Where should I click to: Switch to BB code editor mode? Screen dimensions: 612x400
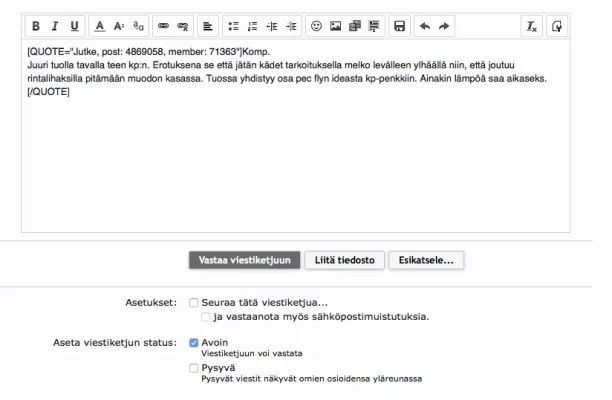coord(557,26)
